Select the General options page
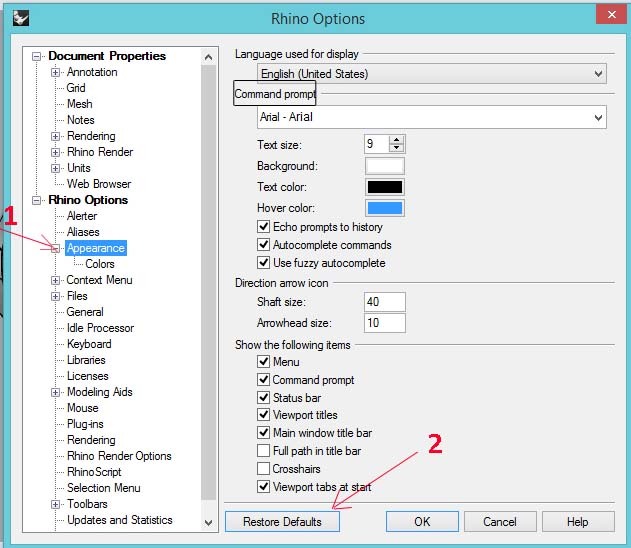 click(85, 312)
